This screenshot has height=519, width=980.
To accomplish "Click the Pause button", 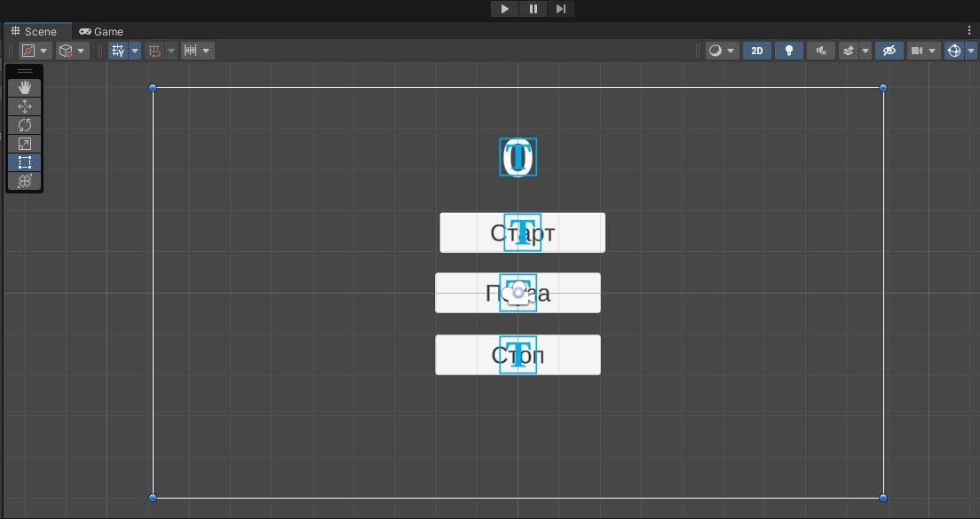I will tap(533, 9).
